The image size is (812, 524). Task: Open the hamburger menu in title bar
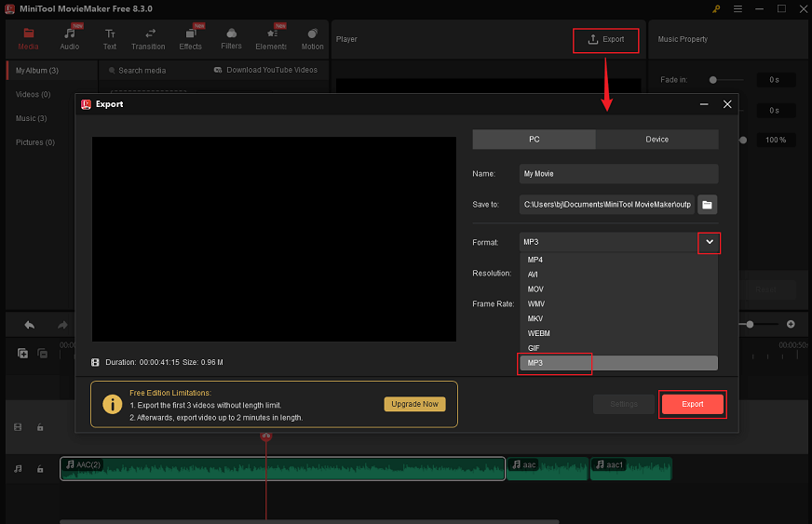click(x=738, y=8)
